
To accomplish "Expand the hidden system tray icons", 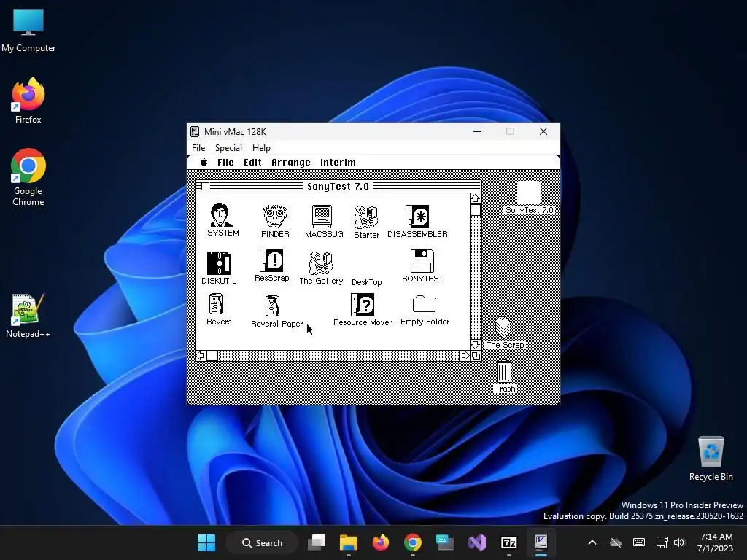I will point(592,542).
